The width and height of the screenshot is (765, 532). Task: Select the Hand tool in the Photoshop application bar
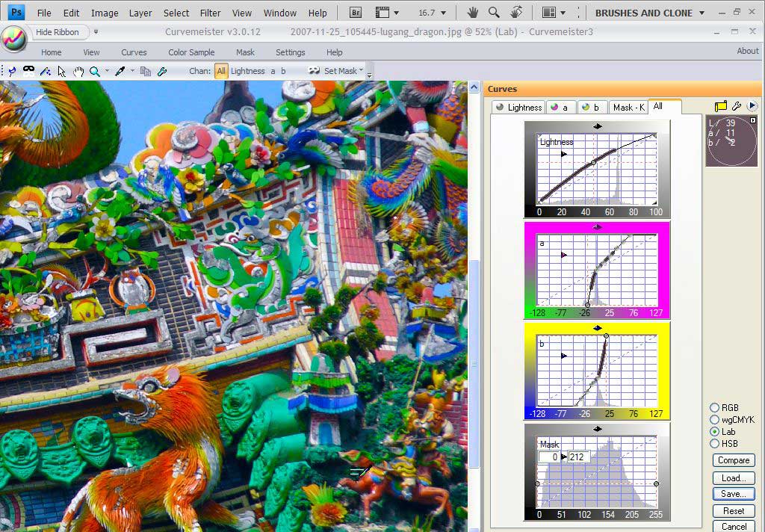[472, 13]
